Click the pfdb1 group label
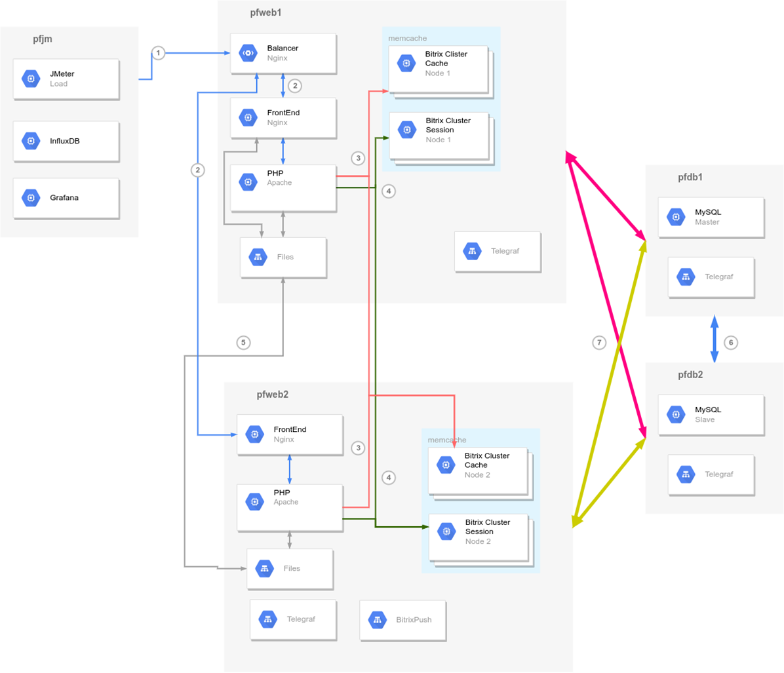This screenshot has height=673, width=784. tap(690, 177)
